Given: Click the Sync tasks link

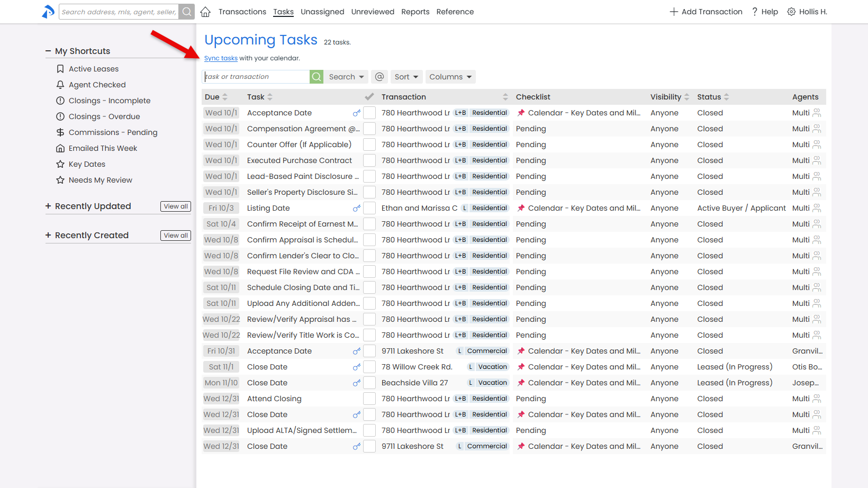Looking at the screenshot, I should coord(221,58).
